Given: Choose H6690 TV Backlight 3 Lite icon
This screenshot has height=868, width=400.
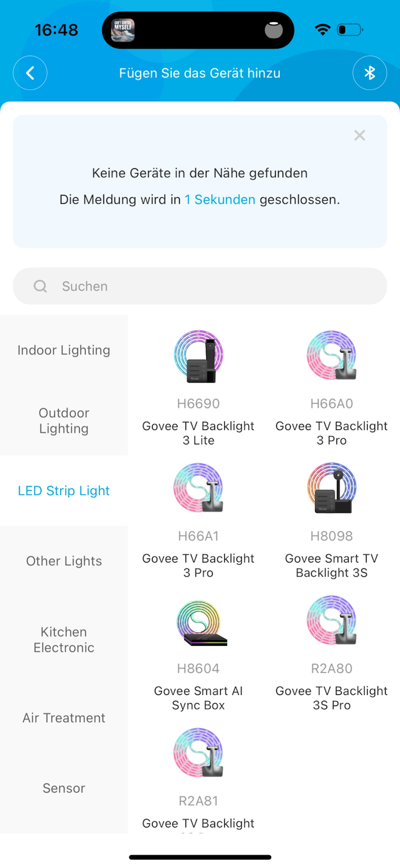Looking at the screenshot, I should [x=198, y=356].
